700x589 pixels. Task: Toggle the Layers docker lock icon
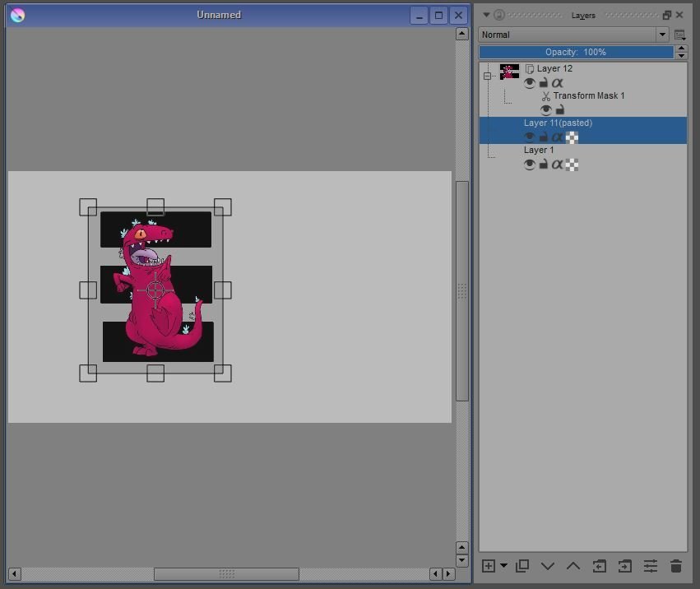click(499, 15)
